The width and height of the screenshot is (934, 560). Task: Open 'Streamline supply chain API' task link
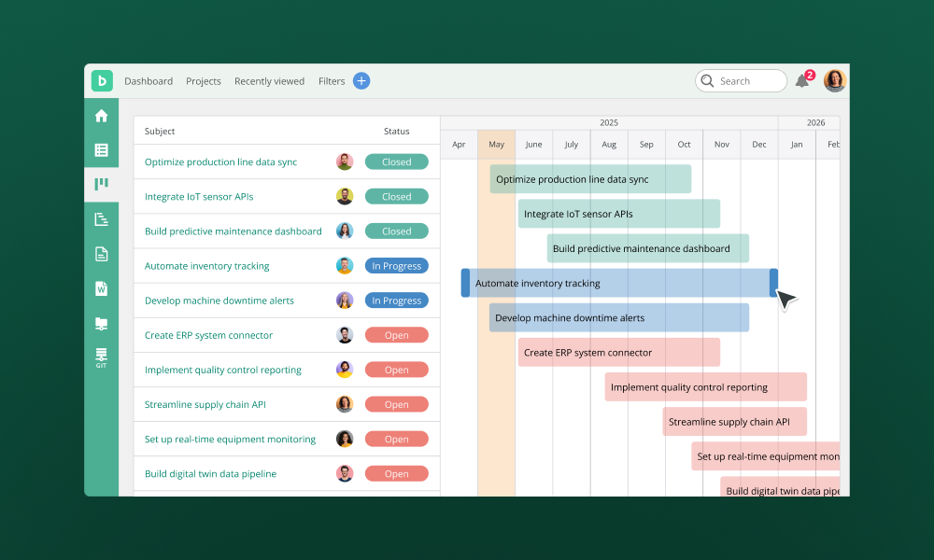205,405
